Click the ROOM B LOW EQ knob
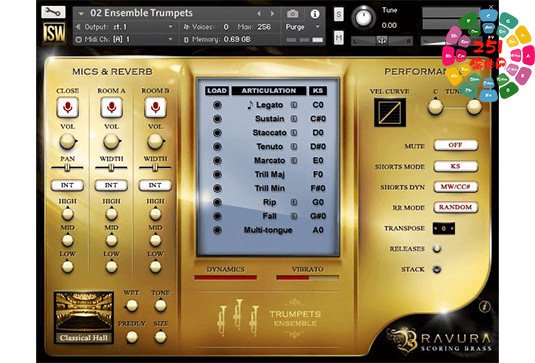The height and width of the screenshot is (363, 535). [x=155, y=266]
